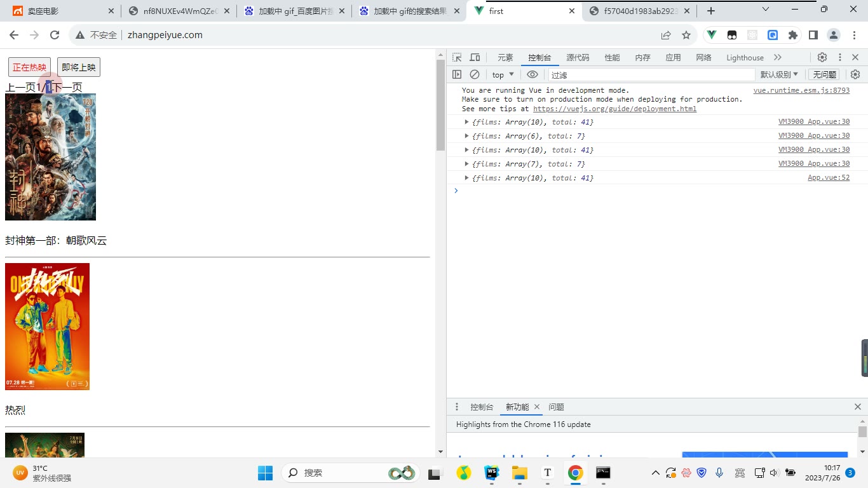Open the Chrome profile avatar
The height and width of the screenshot is (488, 868).
pos(834,35)
